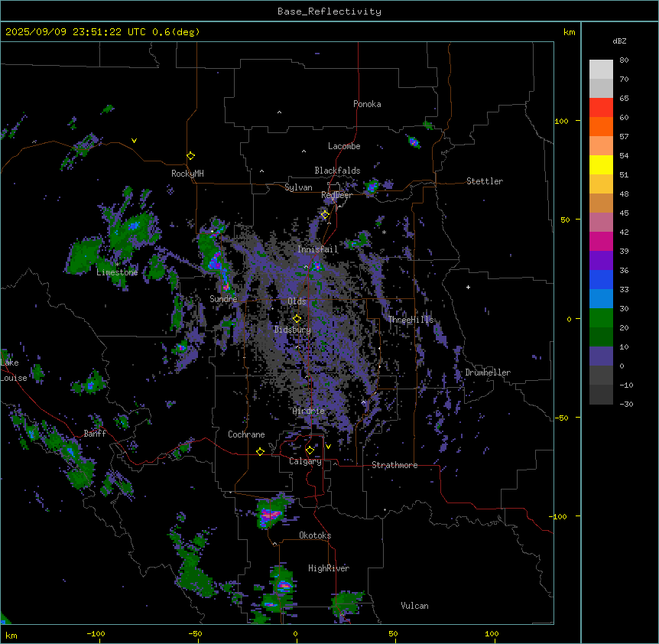Click the red 65-60 dBZ legend swatch

click(601, 108)
